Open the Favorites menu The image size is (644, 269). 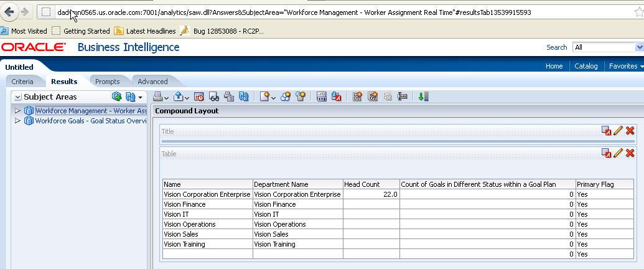[626, 66]
